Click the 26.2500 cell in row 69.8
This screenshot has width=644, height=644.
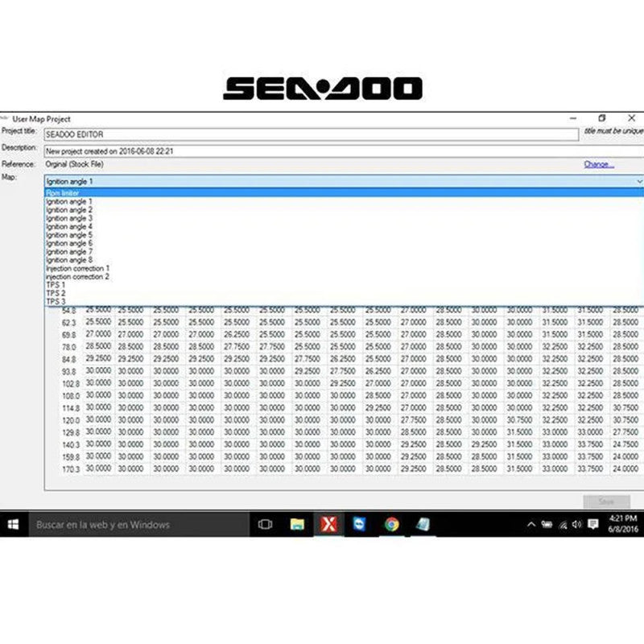click(237, 334)
